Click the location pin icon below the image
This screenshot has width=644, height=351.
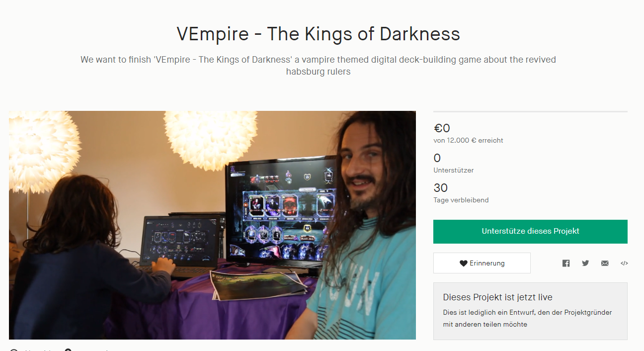[68, 350]
